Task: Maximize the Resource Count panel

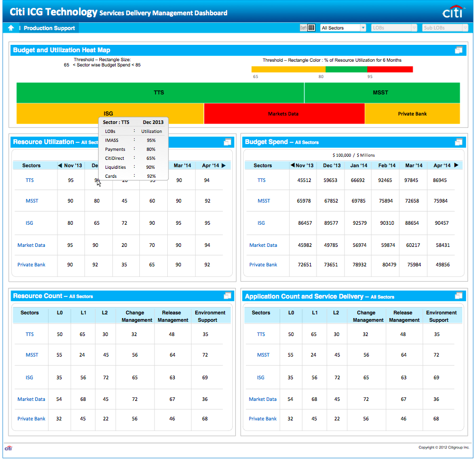Action: point(227,295)
